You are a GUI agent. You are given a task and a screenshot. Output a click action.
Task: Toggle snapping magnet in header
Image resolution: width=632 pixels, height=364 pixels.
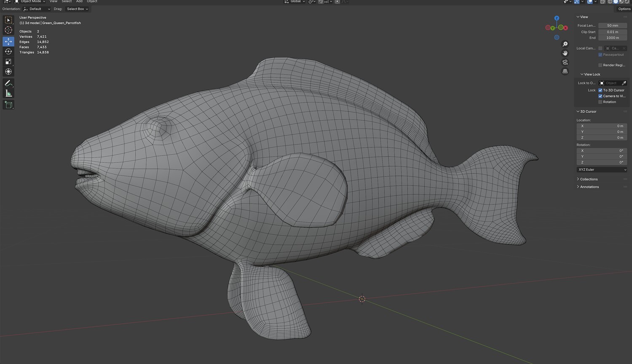point(321,2)
